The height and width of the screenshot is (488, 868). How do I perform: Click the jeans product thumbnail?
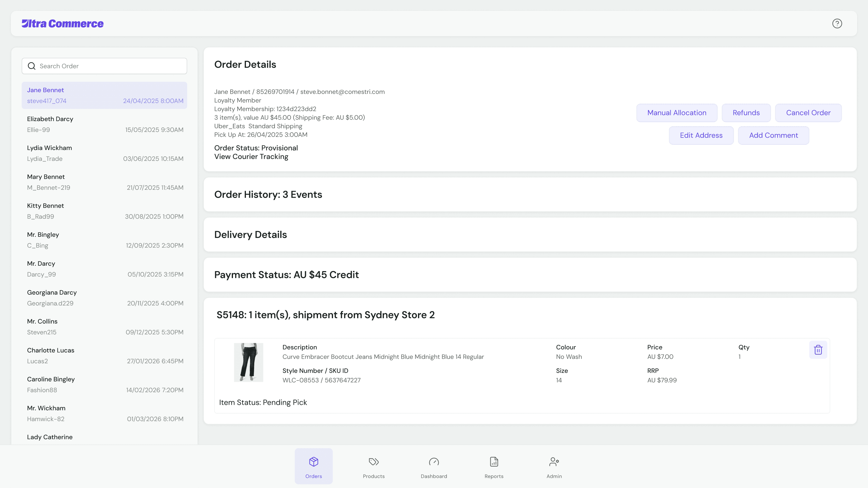pyautogui.click(x=248, y=362)
